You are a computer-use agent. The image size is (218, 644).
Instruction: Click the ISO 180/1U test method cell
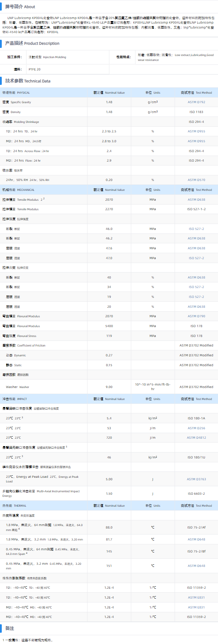(x=196, y=457)
